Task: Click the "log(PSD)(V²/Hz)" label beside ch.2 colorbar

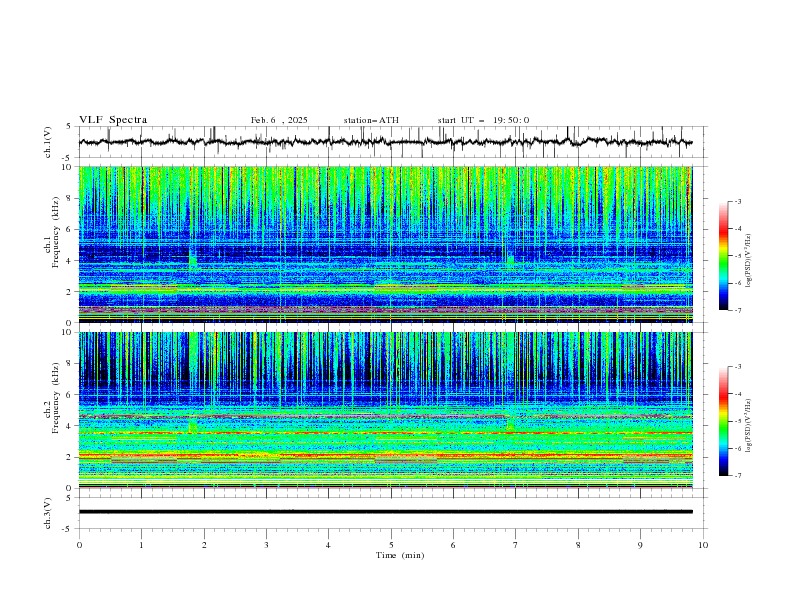Action: pyautogui.click(x=748, y=425)
